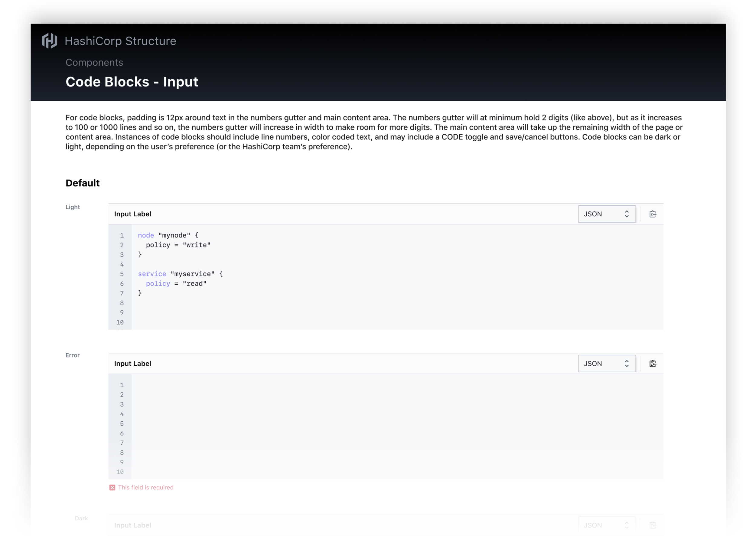Click the 'This field is required' message

[x=145, y=488]
